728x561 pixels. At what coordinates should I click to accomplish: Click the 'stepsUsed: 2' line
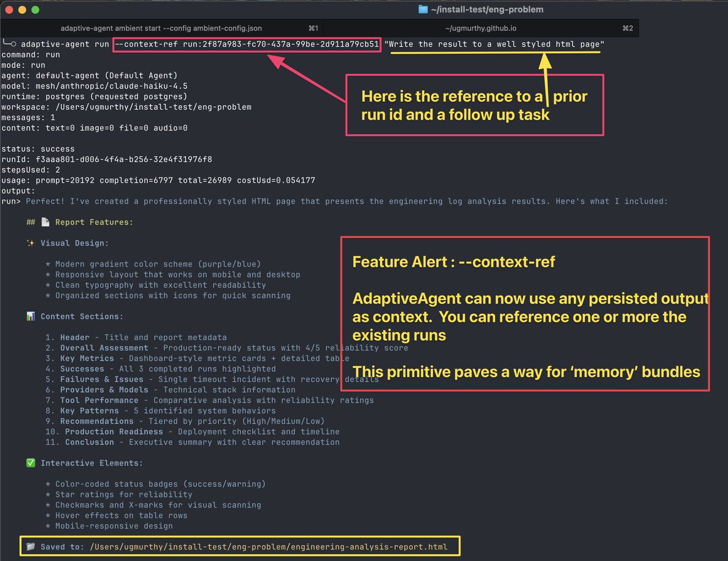click(x=30, y=169)
